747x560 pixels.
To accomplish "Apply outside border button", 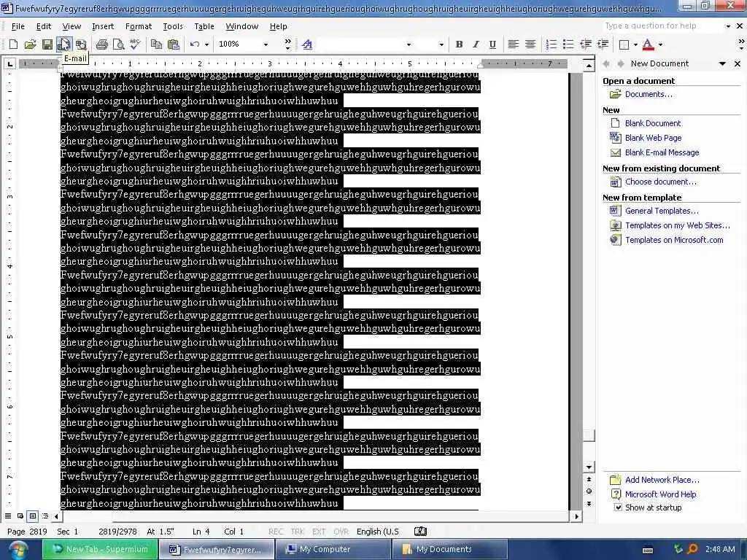I will pos(624,44).
